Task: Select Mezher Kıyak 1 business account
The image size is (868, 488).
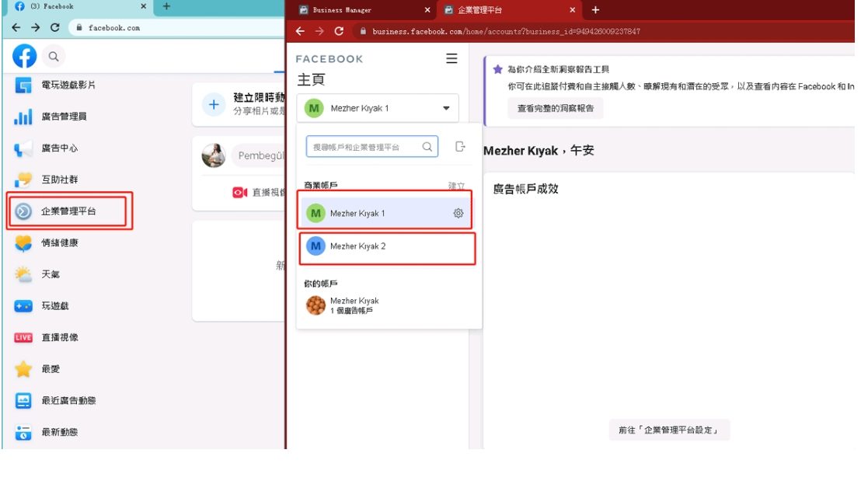Action: [385, 213]
